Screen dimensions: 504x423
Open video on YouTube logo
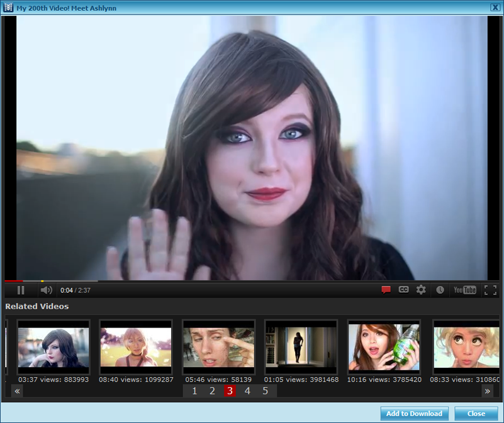(464, 290)
